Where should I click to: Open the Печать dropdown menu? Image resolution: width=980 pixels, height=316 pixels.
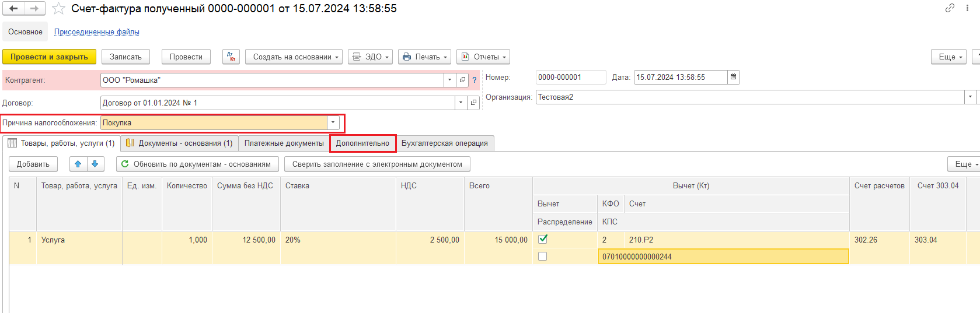424,57
